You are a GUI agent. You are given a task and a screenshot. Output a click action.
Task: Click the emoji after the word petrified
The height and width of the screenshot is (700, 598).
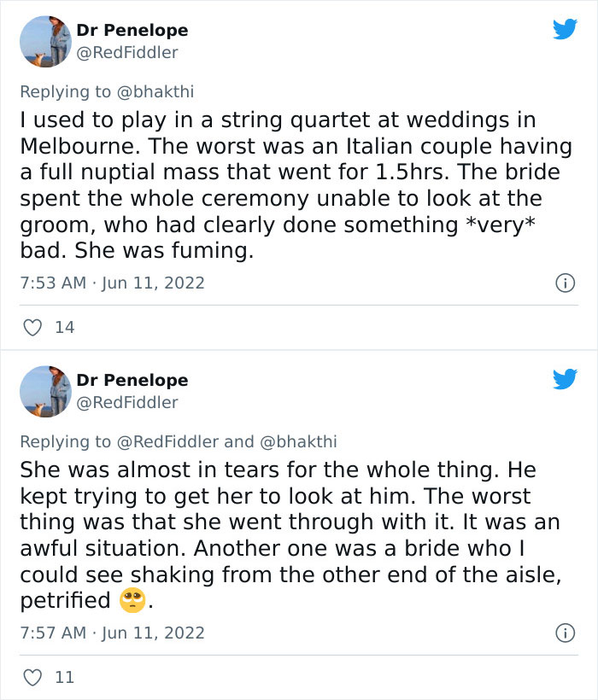132,600
